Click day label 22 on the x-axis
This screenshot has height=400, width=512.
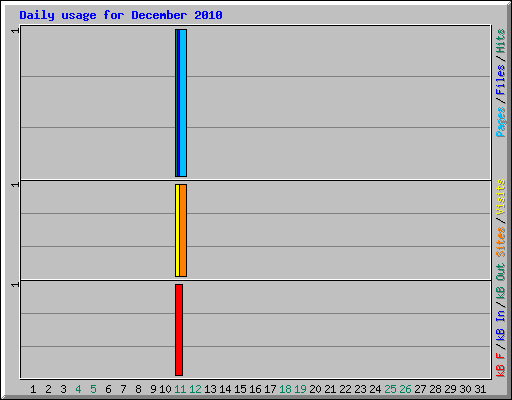[345, 389]
